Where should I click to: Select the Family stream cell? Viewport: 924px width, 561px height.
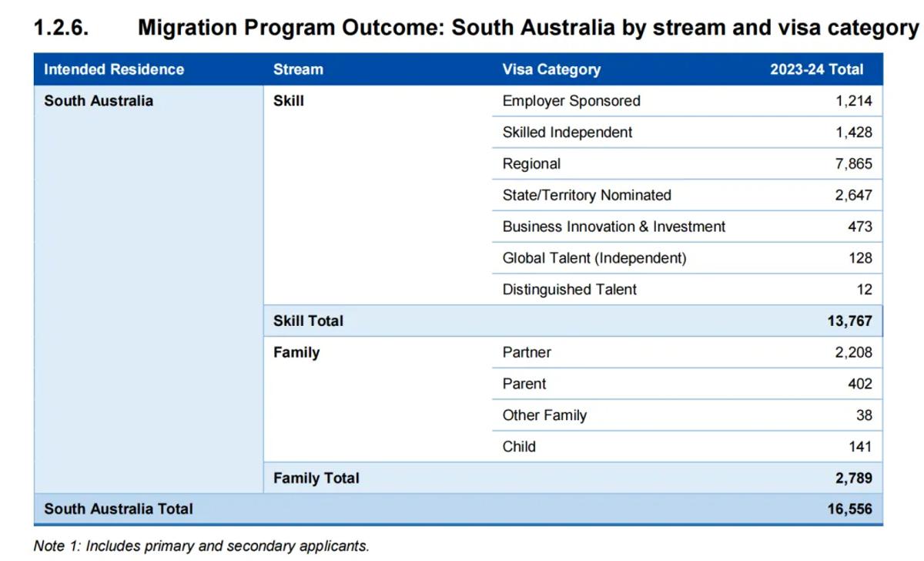[296, 352]
